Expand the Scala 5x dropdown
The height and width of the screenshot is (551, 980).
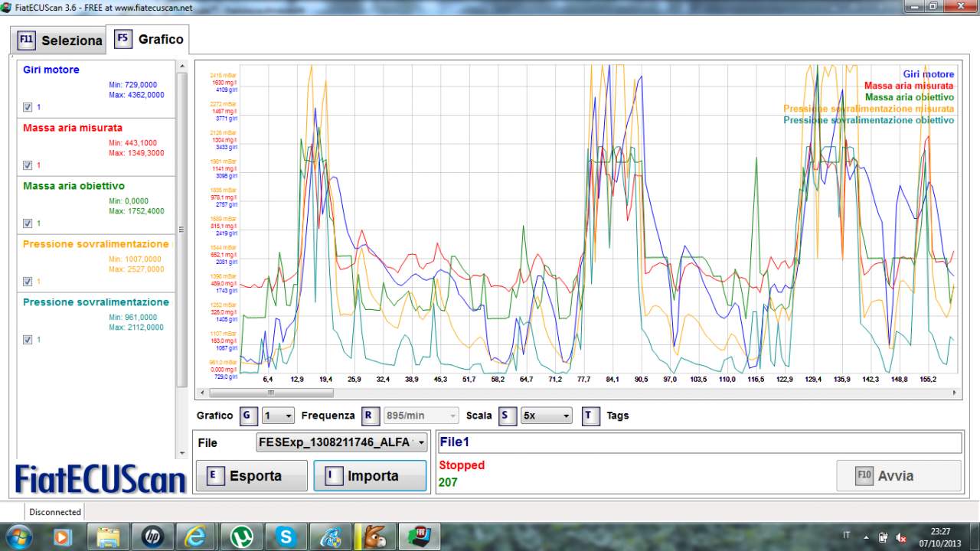(546, 416)
